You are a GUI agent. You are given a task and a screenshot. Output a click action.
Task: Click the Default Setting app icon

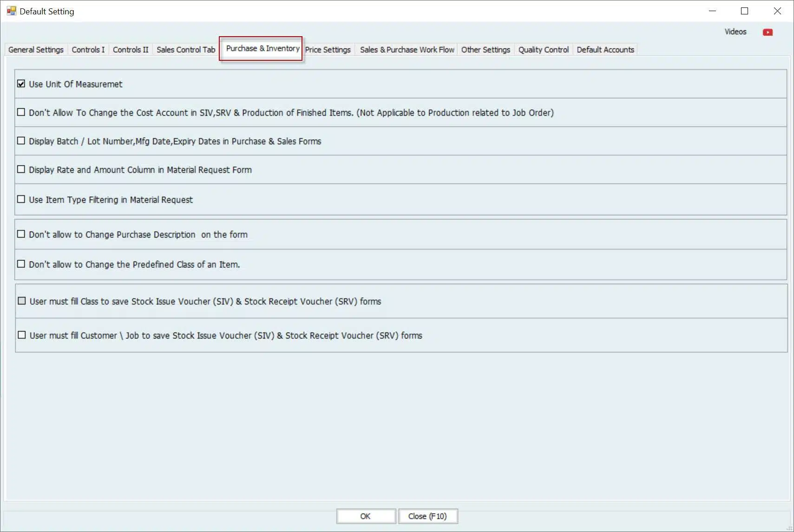[11, 11]
